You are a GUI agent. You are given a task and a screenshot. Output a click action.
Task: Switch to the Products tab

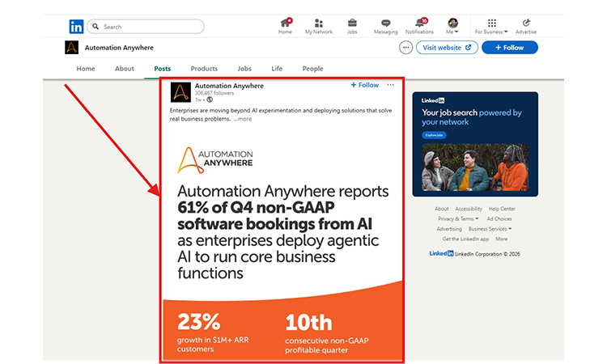pyautogui.click(x=204, y=69)
